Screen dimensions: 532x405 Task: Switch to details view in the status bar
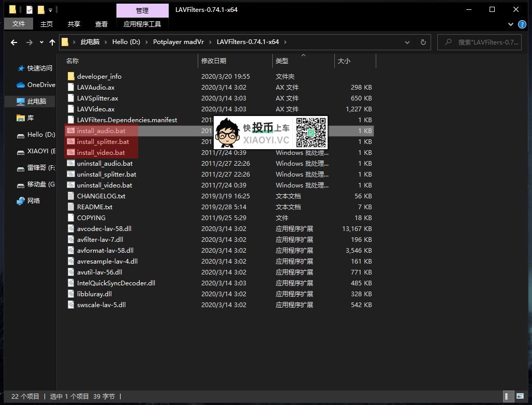(x=509, y=396)
